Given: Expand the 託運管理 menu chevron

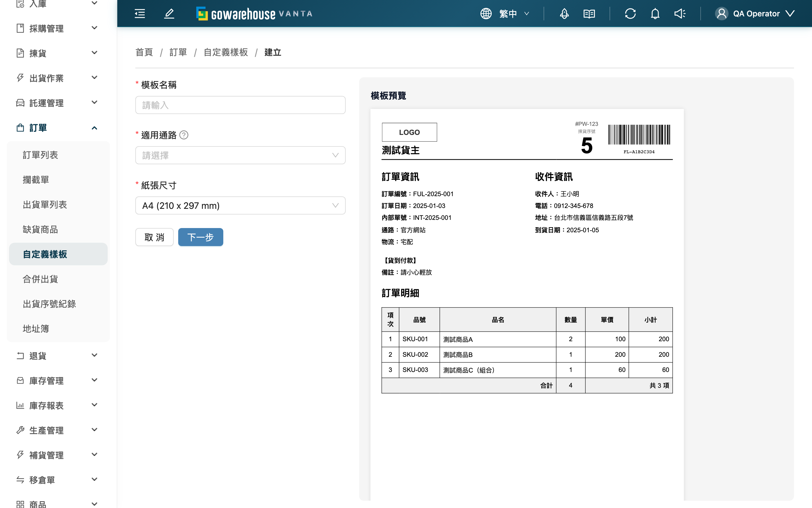Looking at the screenshot, I should pyautogui.click(x=94, y=102).
